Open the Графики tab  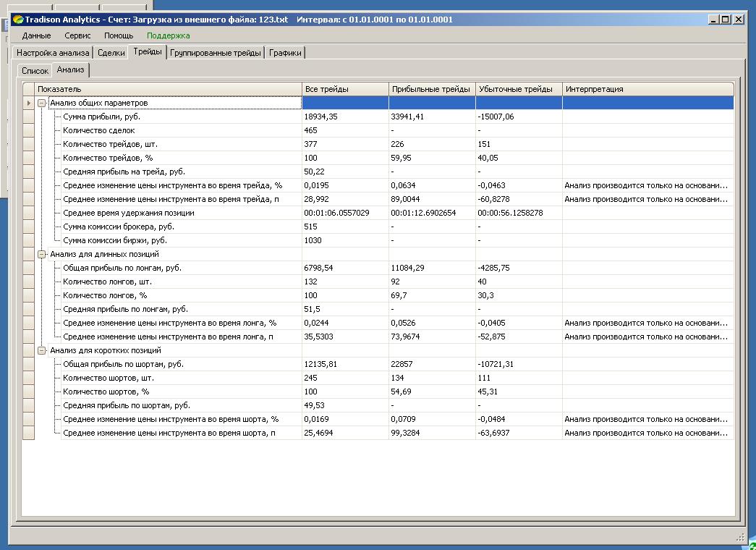click(286, 53)
